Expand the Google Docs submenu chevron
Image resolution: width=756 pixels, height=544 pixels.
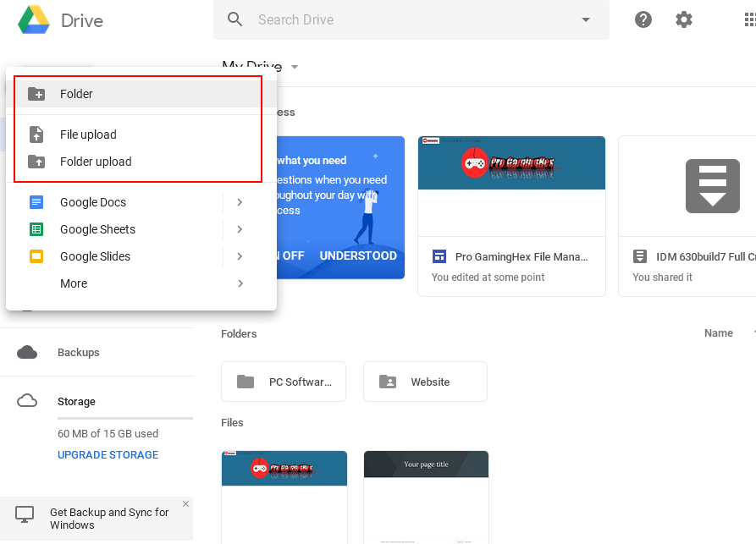coord(239,201)
